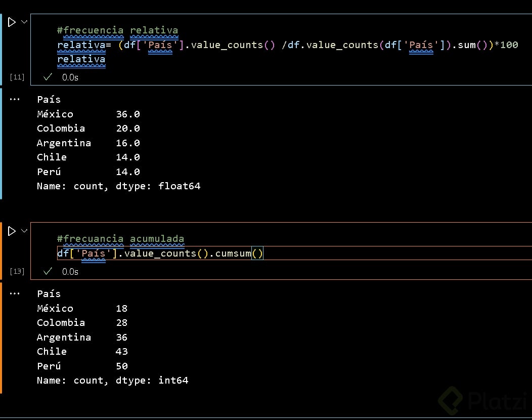Click execution count [11]
532x420 pixels.
17,77
